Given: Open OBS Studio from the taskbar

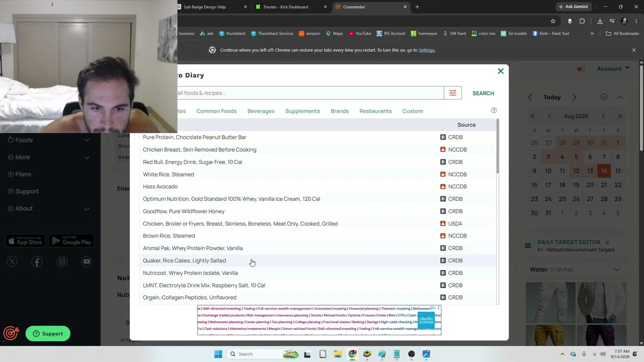Looking at the screenshot, I should 412,354.
